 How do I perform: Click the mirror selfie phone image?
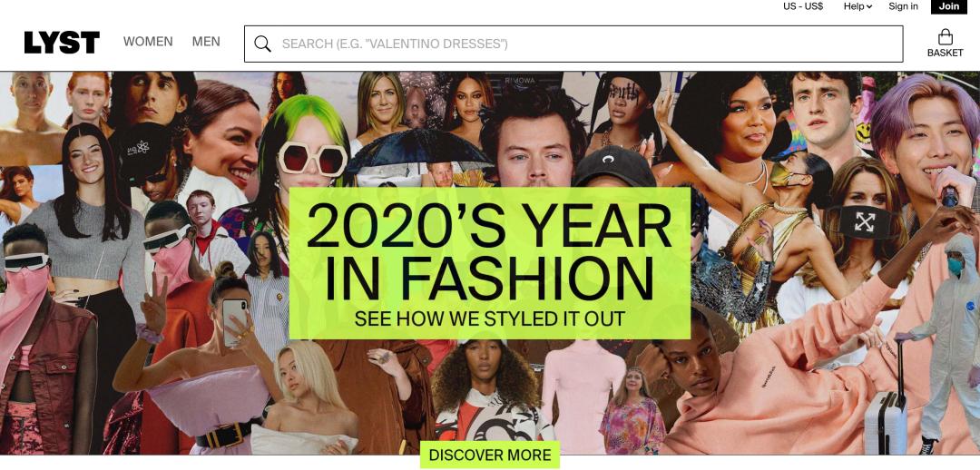click(x=234, y=322)
